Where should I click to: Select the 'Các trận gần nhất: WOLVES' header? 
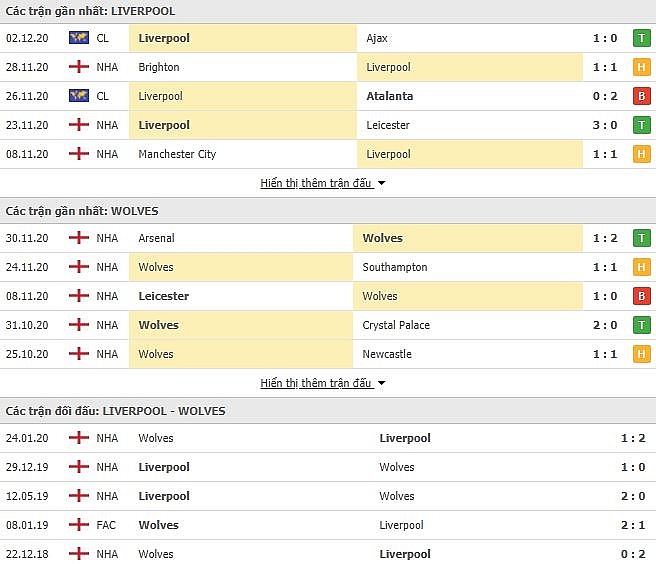coord(82,211)
